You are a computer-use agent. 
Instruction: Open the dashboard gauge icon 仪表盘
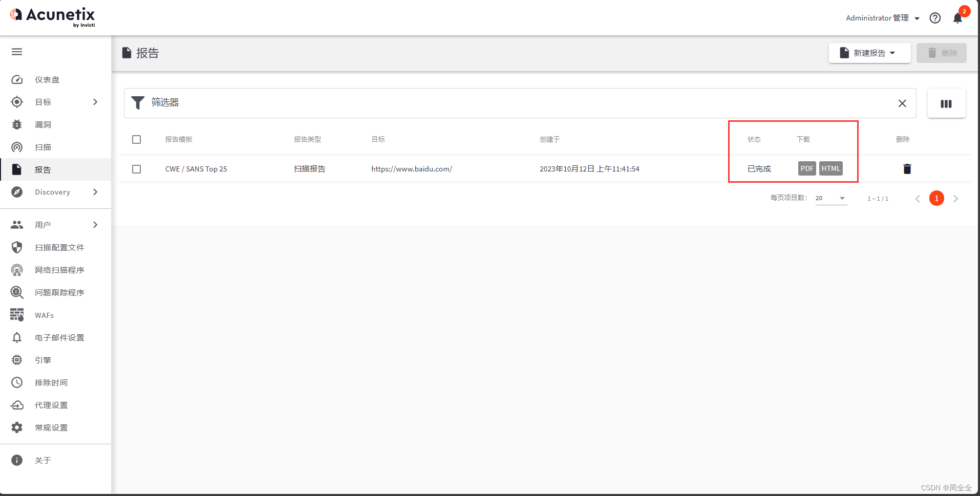(x=17, y=79)
